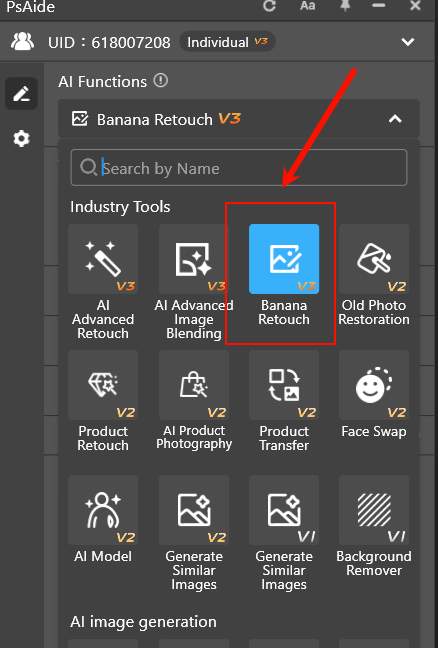Click the refresh icon in the PsAide title bar

tap(269, 6)
